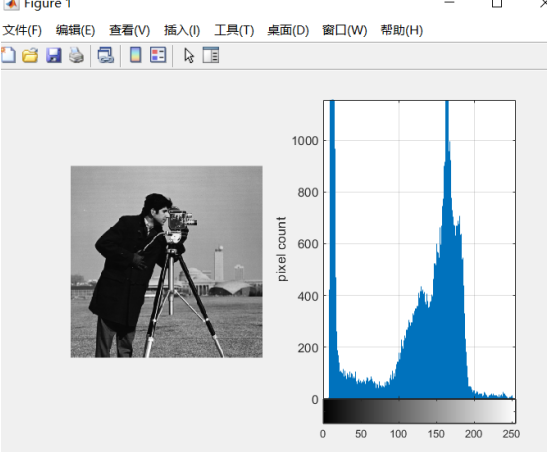Insert a legend using the toolbar icon
Screen dimensions: 547x452
[158, 55]
